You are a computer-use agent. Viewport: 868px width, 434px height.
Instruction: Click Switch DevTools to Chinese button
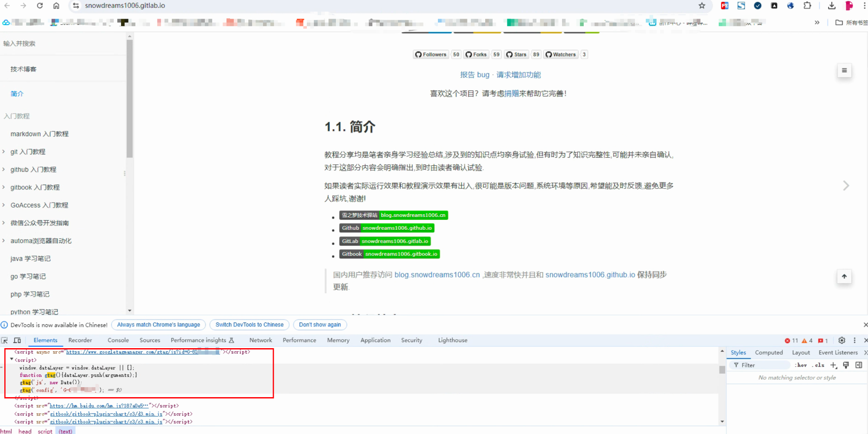point(249,325)
